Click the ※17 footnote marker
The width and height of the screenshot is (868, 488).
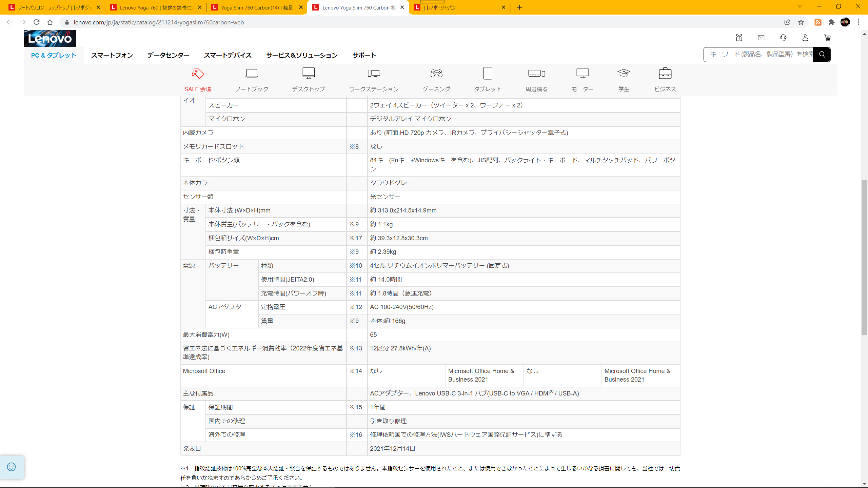tap(356, 238)
